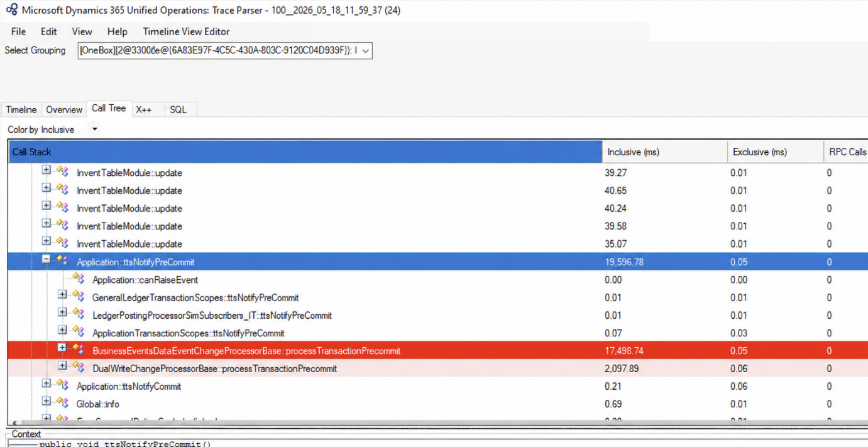
Task: Click method icon on InventTableModule::update row with 39.27
Action: pos(62,172)
